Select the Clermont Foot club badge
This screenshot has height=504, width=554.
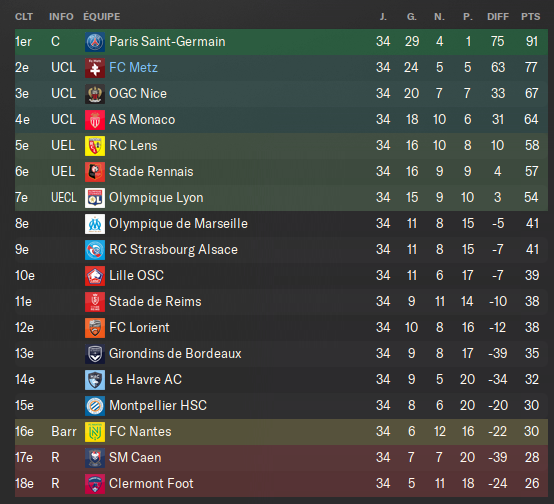coord(95,484)
